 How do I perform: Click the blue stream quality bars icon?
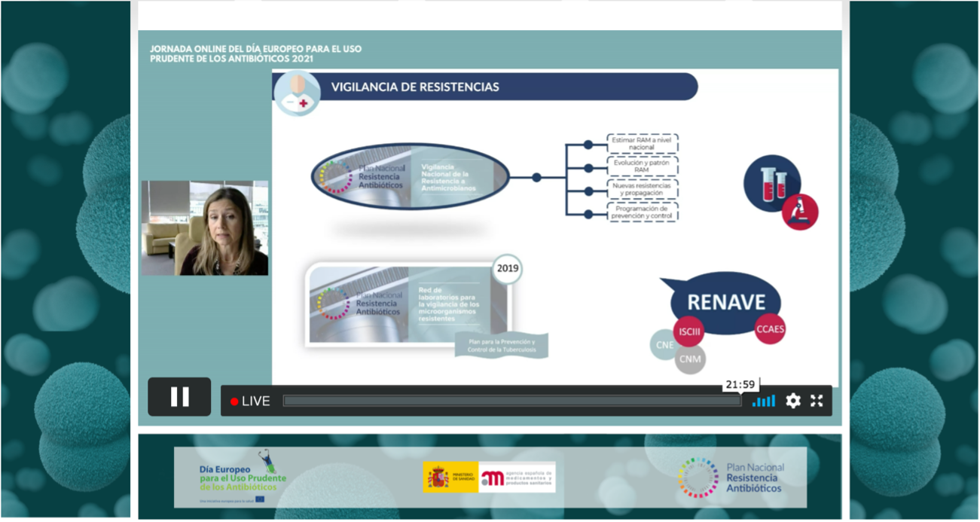pyautogui.click(x=764, y=401)
